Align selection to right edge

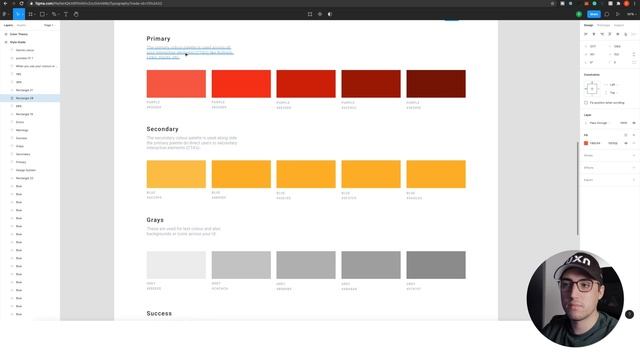[602, 34]
